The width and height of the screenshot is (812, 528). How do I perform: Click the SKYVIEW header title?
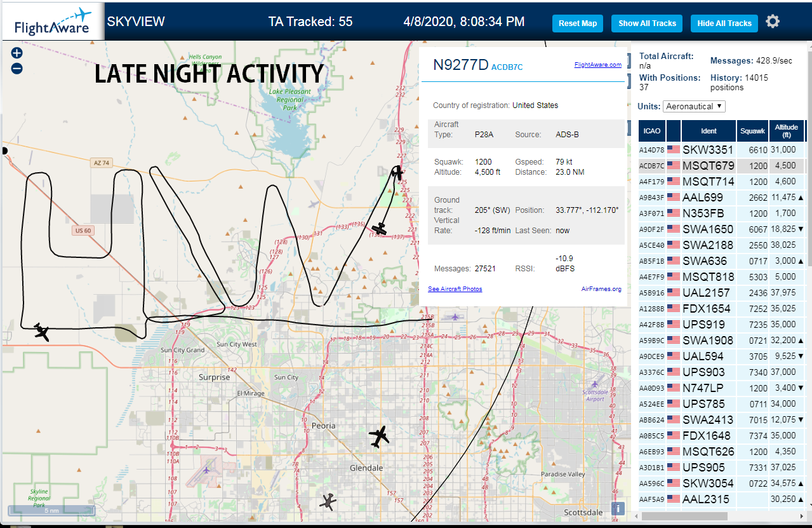[x=136, y=22]
